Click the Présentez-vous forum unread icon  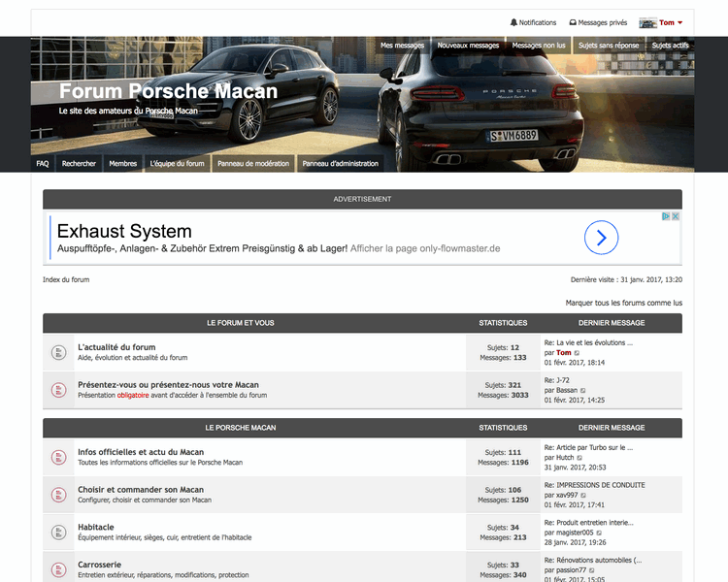tap(58, 390)
